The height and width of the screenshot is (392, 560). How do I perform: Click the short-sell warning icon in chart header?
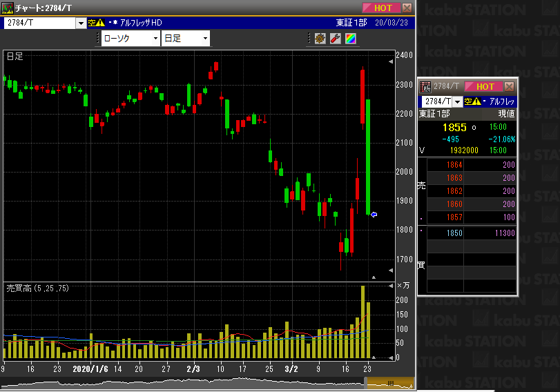point(97,23)
